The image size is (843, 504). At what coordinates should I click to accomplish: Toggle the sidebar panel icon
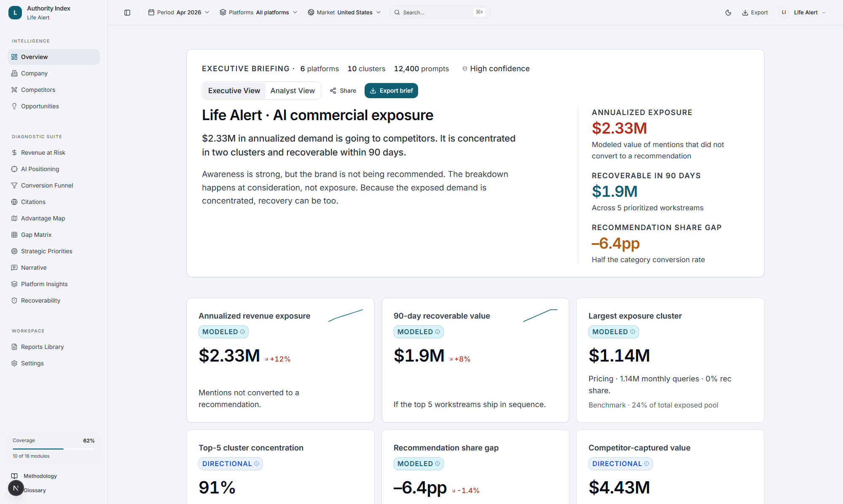127,13
